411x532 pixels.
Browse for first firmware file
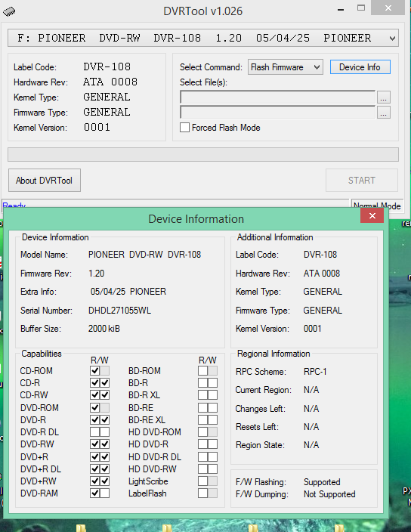coord(383,97)
